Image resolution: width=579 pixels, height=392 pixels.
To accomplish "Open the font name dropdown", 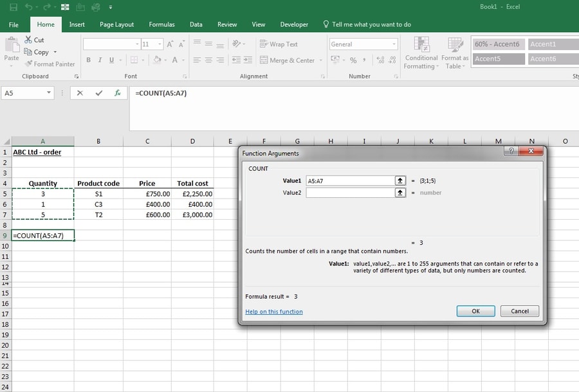I will (x=137, y=44).
